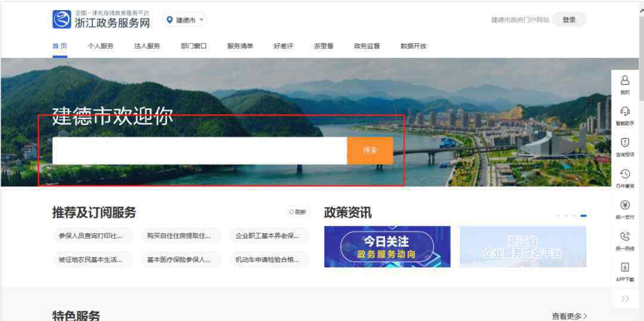Click the 浙江政务服务网 logo icon
The image size is (644, 321).
point(61,20)
